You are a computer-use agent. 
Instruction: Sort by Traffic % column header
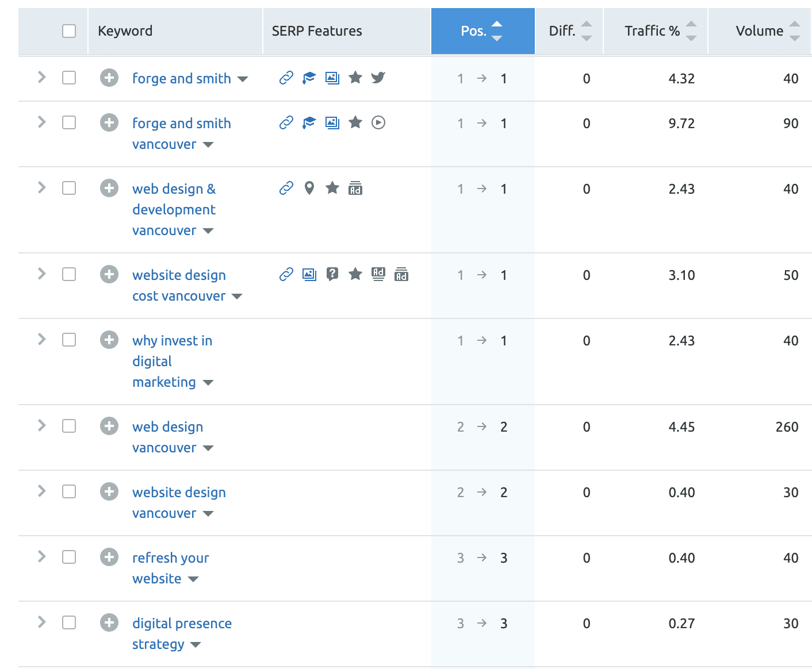(x=652, y=31)
